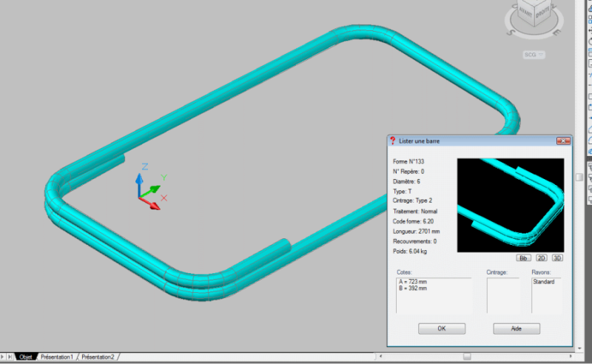Switch bar preview to 2D
The width and height of the screenshot is (592, 364).
click(541, 258)
